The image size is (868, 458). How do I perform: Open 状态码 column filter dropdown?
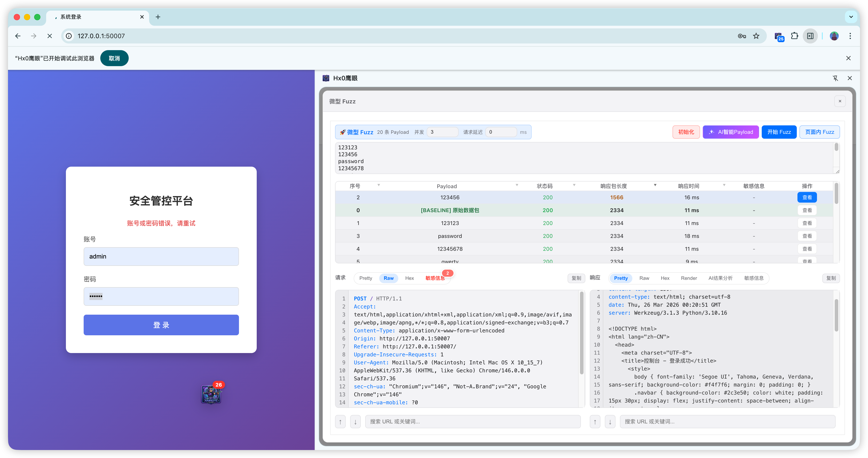574,185
